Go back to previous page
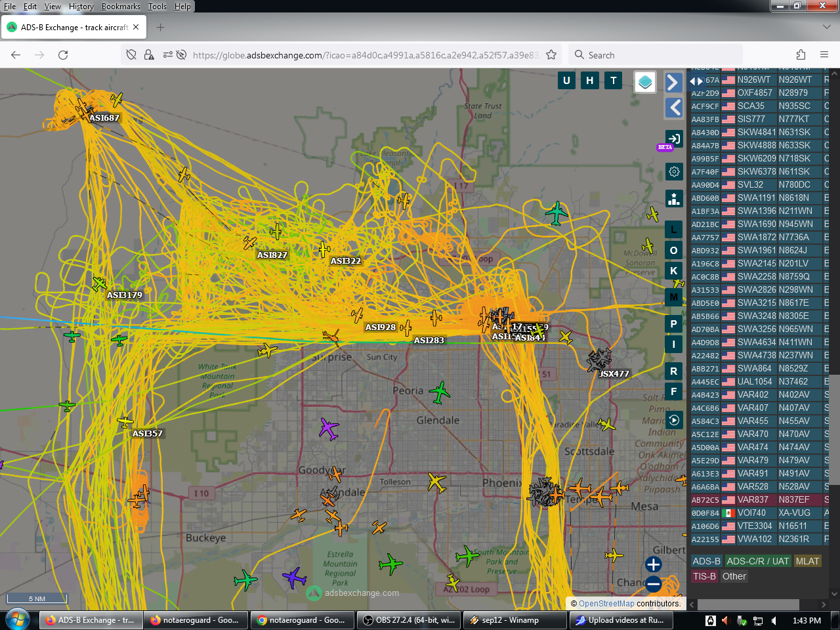 (16, 55)
